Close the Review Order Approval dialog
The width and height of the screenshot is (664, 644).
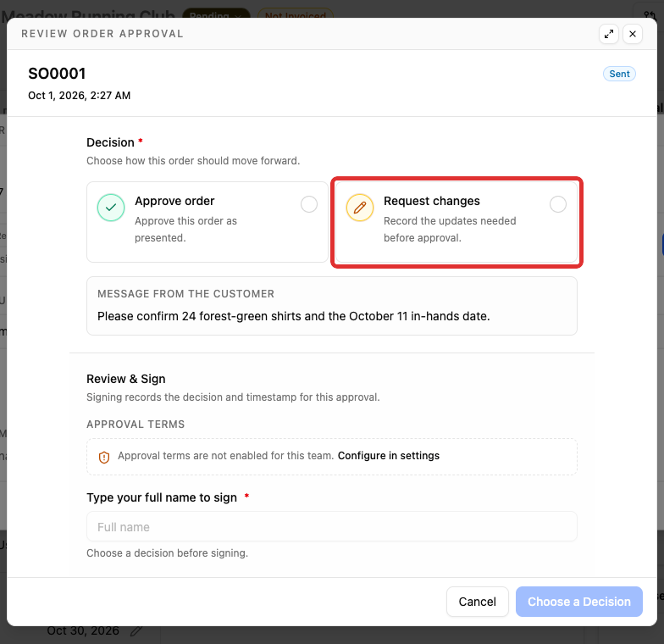(x=632, y=34)
